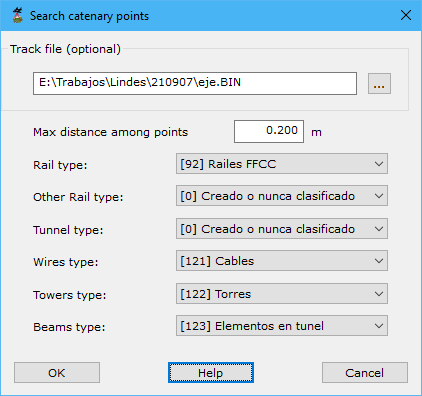Open the Beams type dropdown
Screen dimensions: 422x396
click(282, 326)
